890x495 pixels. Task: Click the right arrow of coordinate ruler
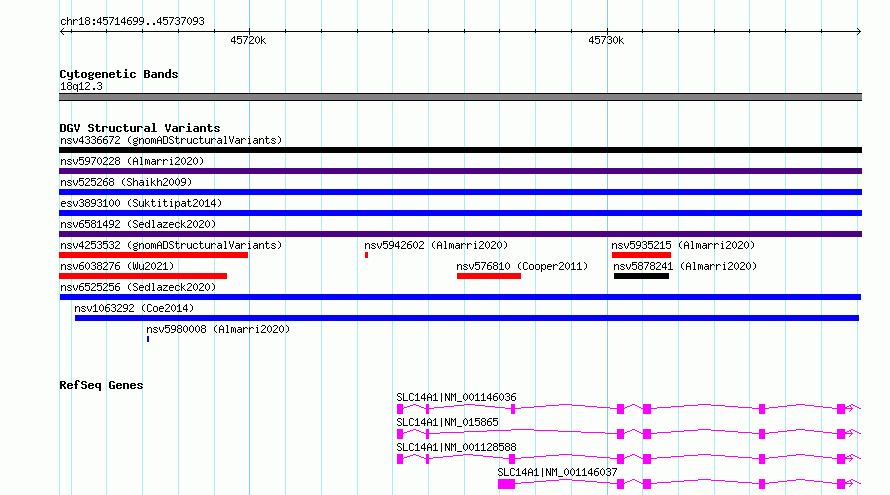[x=858, y=32]
